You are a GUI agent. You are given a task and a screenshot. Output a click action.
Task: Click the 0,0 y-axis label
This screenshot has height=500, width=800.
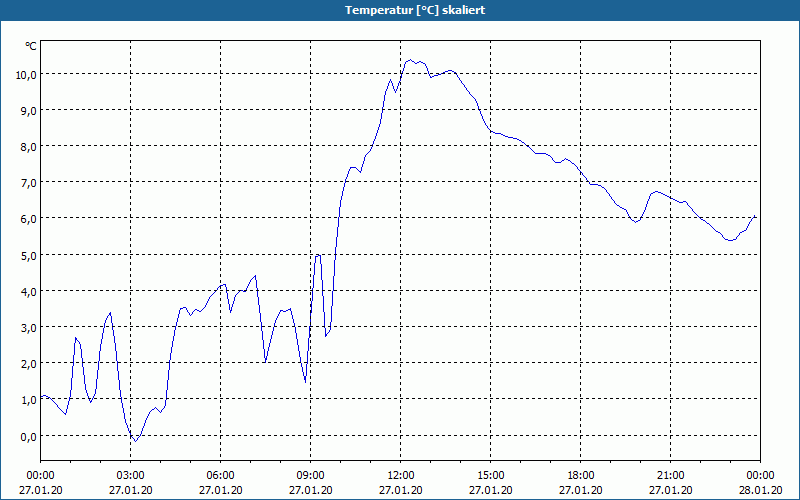point(29,436)
